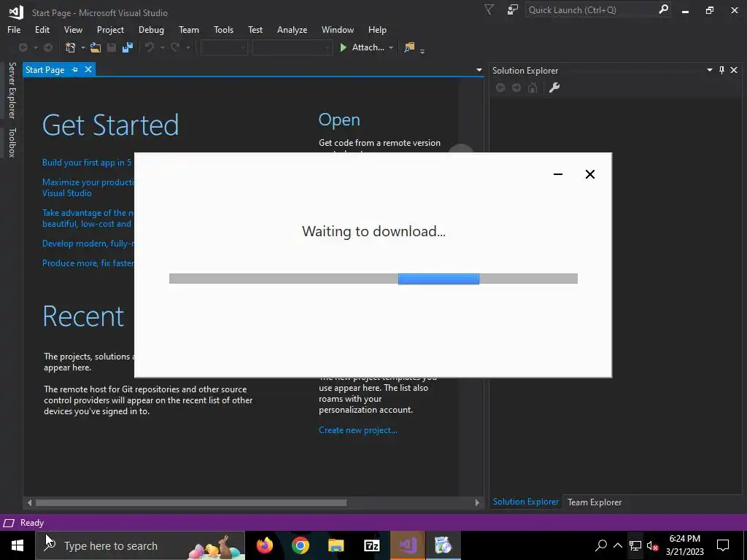Click the Create new project link
This screenshot has height=560, width=747.
click(x=357, y=430)
